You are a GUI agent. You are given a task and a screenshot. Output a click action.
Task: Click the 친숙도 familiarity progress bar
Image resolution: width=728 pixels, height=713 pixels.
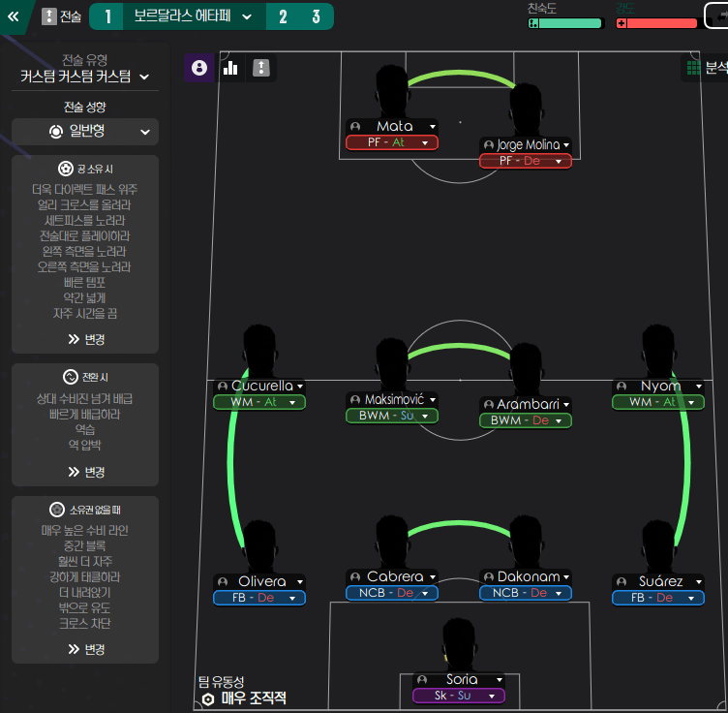566,23
